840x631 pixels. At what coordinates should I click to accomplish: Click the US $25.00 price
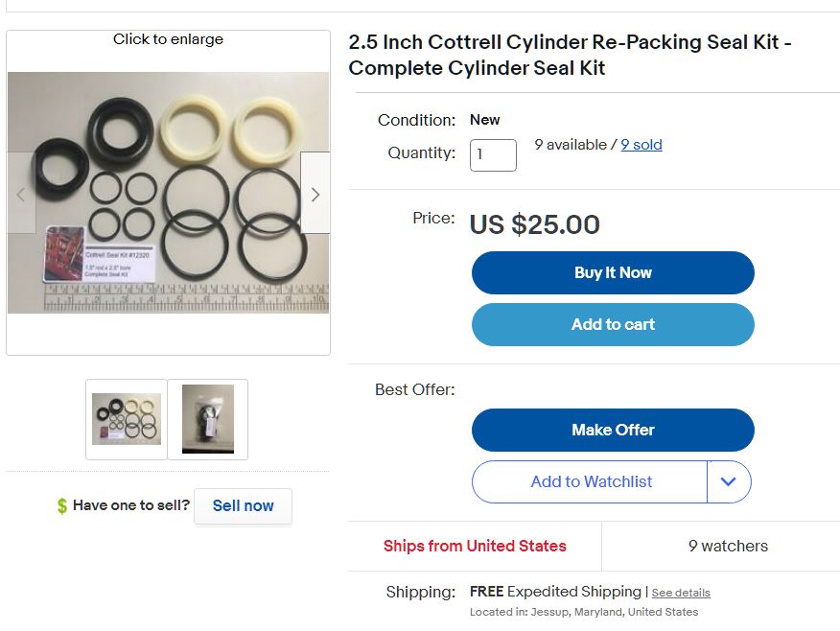tap(534, 225)
